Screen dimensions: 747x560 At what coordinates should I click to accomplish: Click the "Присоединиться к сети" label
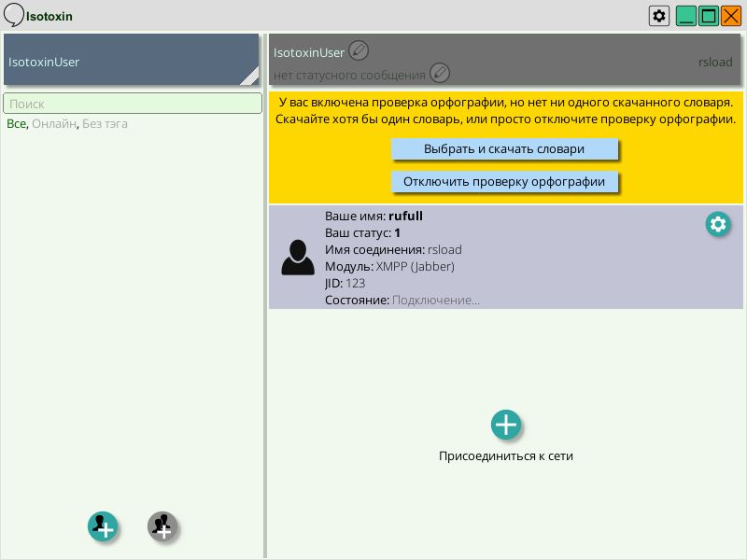coord(506,455)
